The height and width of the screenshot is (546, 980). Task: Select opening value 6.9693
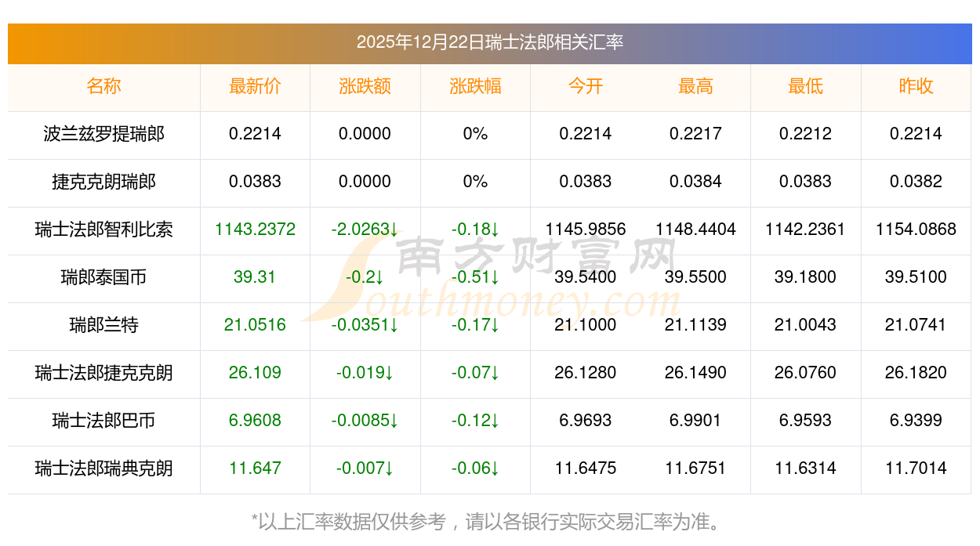[x=586, y=421]
